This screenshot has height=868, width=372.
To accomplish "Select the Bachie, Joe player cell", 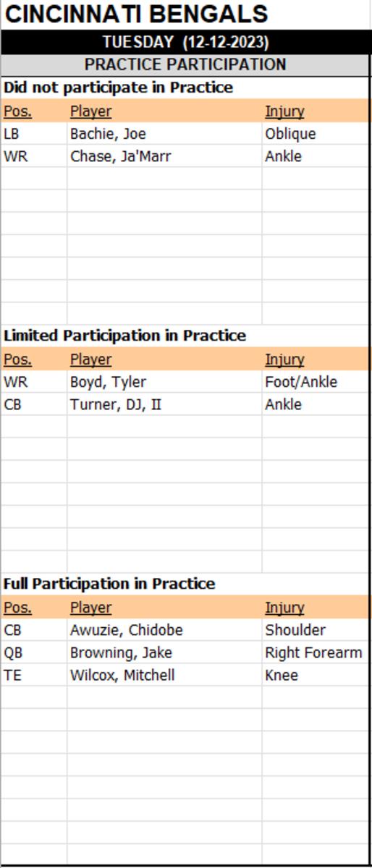I will pos(164,134).
